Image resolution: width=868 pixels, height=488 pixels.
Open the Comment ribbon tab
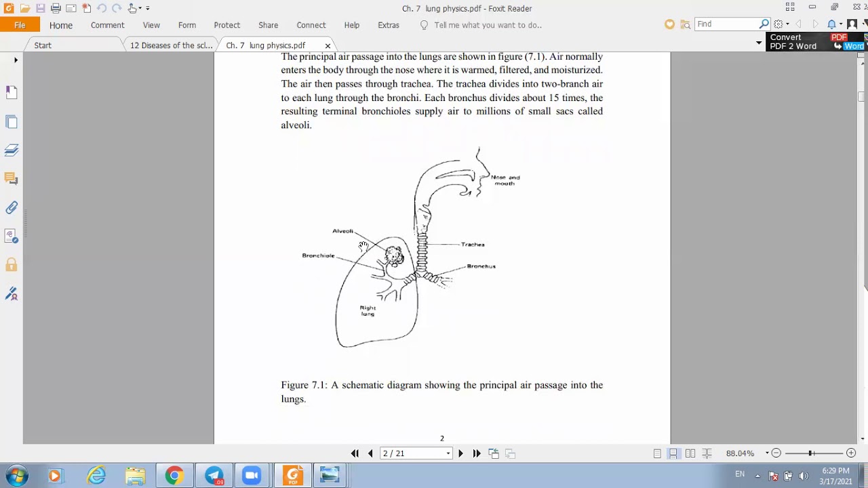click(x=107, y=25)
